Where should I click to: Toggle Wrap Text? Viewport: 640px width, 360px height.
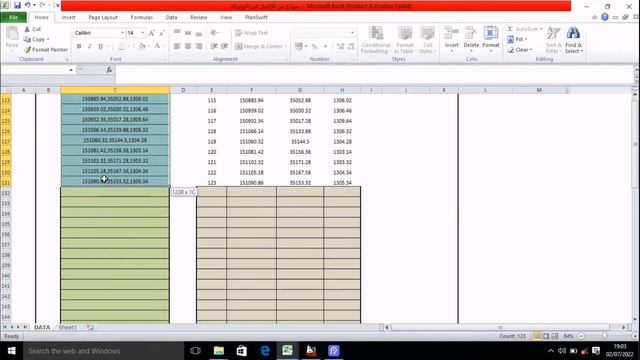[251, 33]
